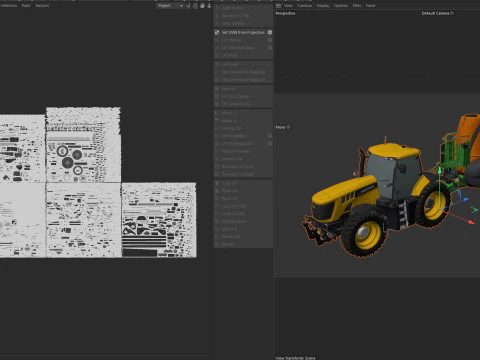Open the Project dropdown in UV editor

pyautogui.click(x=170, y=6)
